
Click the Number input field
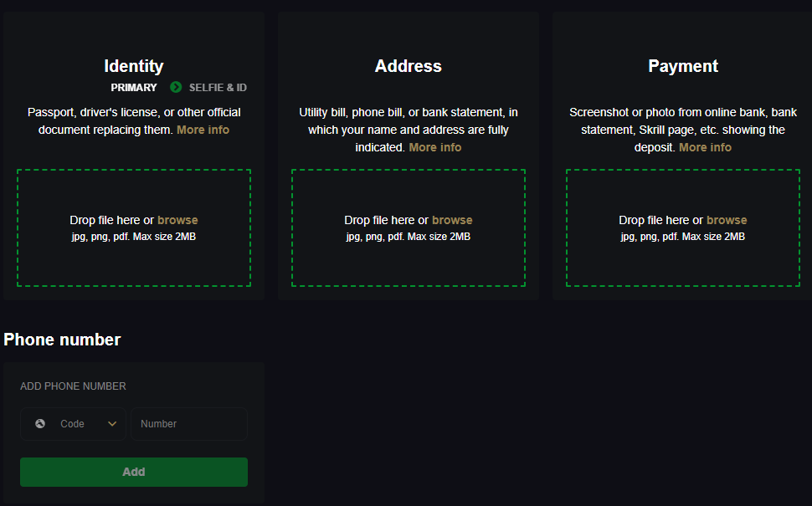pyautogui.click(x=188, y=423)
